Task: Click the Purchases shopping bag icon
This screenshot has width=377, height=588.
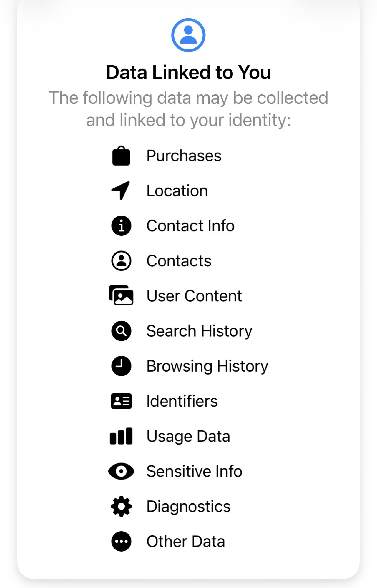Action: (121, 156)
